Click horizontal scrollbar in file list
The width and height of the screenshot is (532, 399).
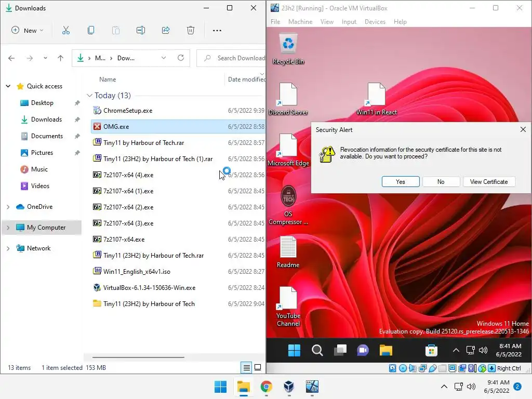(x=138, y=357)
